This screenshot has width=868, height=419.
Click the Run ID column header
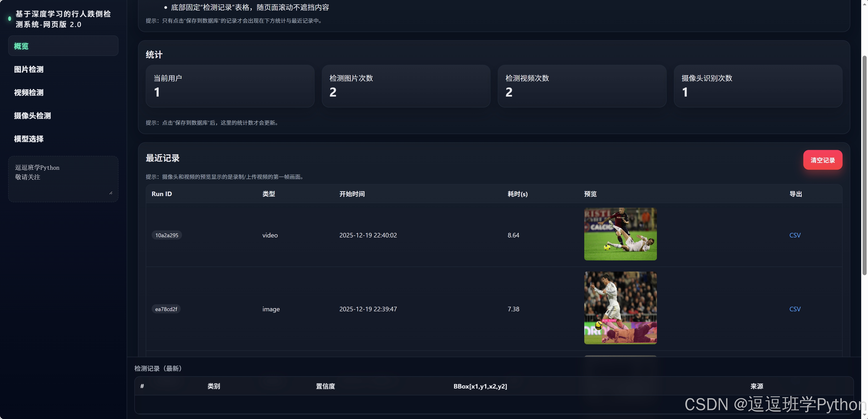tap(162, 194)
